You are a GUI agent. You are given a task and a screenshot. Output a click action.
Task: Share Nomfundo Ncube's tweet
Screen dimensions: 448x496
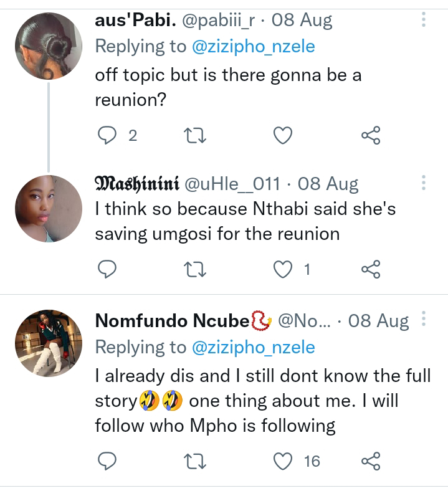pyautogui.click(x=371, y=460)
